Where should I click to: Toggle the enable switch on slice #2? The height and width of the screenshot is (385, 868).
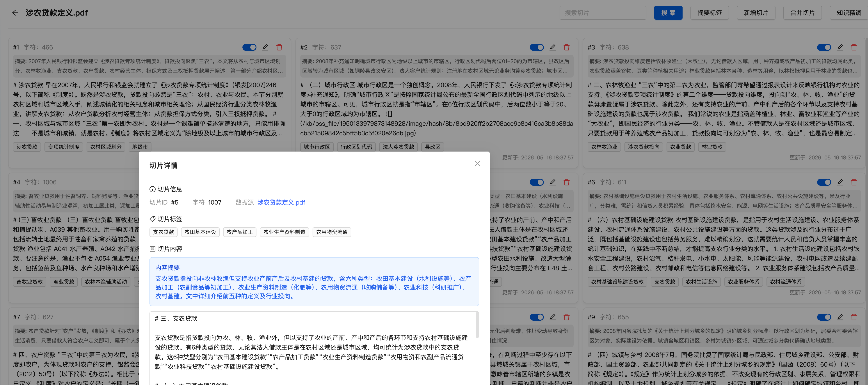[x=537, y=48]
